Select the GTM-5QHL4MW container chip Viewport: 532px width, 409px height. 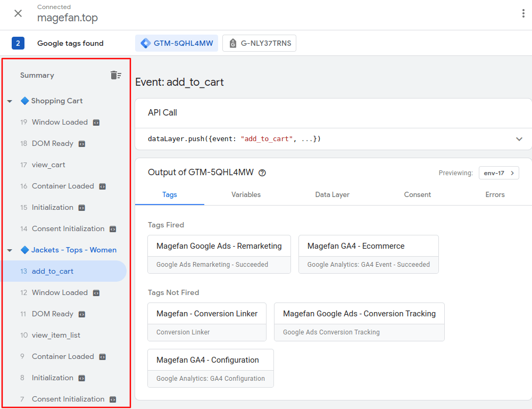[x=177, y=43]
